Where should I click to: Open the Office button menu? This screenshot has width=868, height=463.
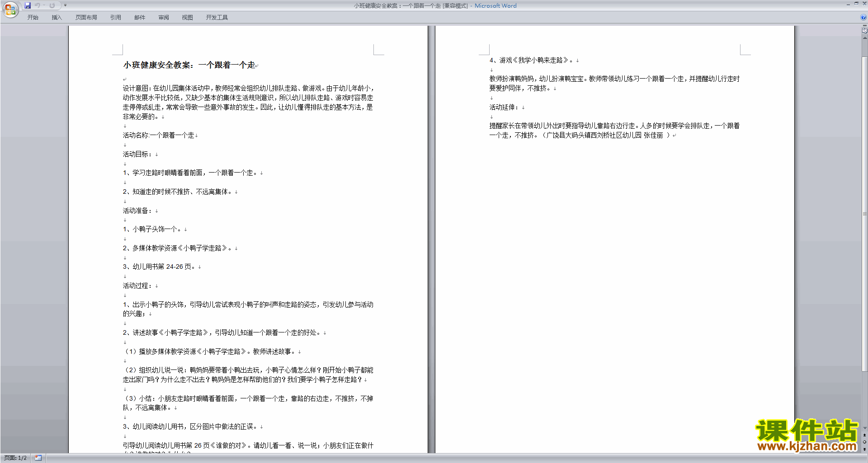tap(10, 9)
